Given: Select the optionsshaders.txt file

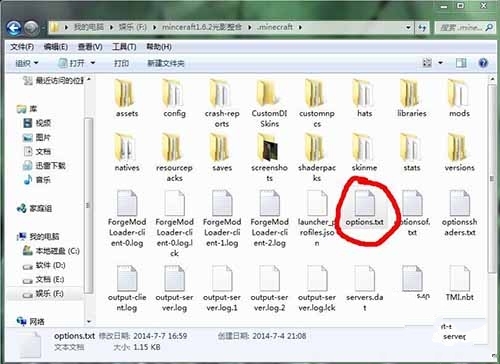Looking at the screenshot, I should [x=459, y=213].
